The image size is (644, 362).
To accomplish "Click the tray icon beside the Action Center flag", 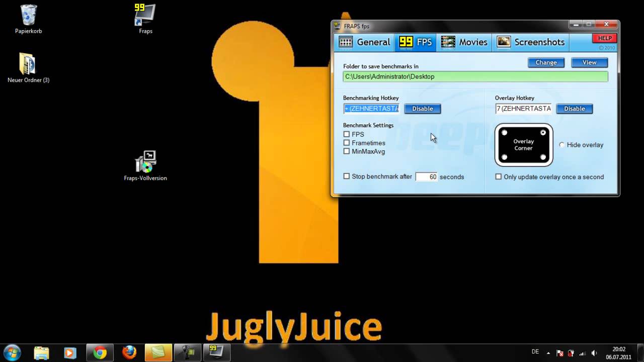I will (571, 353).
